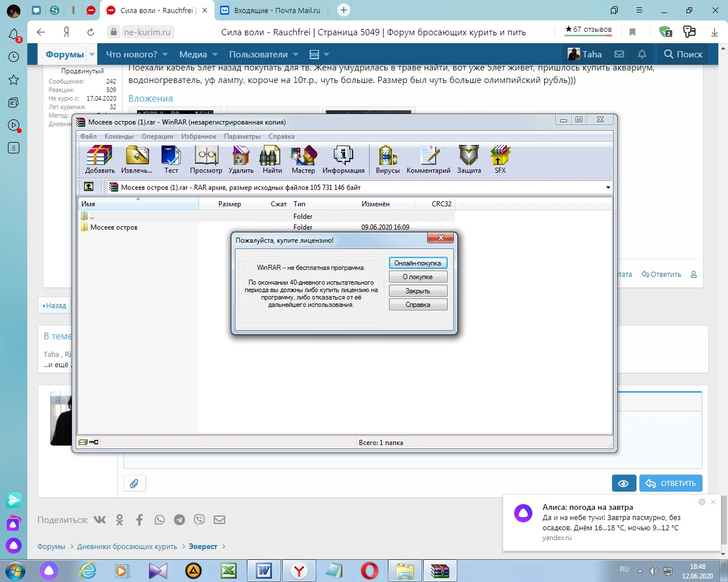Open the Дневники бросающих курить breadcrumb
728x582 pixels.
(x=127, y=547)
